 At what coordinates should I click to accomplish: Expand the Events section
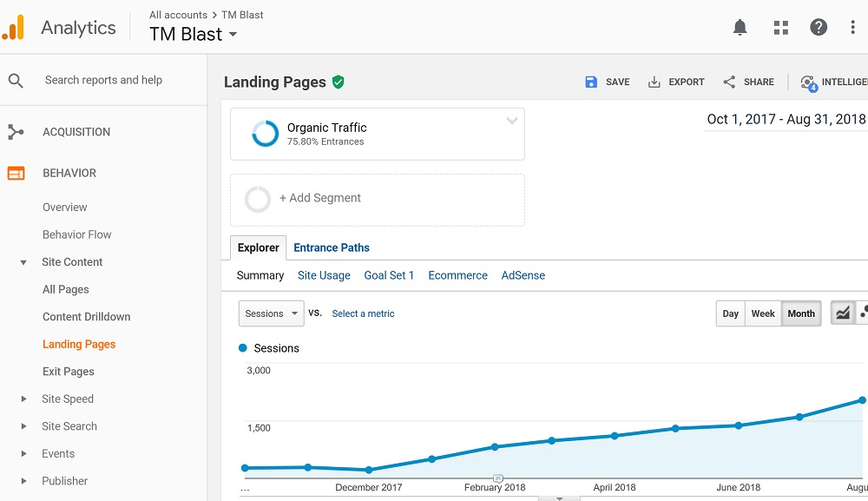(23, 454)
